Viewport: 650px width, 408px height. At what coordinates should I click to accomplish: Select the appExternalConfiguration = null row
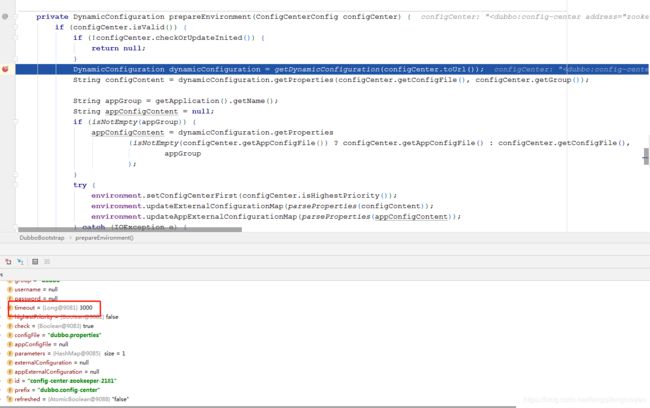pyautogui.click(x=53, y=372)
